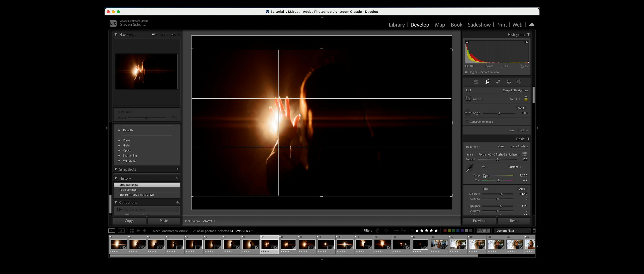644x274 pixels.
Task: Expand the Defaults preset group
Action: (119, 130)
